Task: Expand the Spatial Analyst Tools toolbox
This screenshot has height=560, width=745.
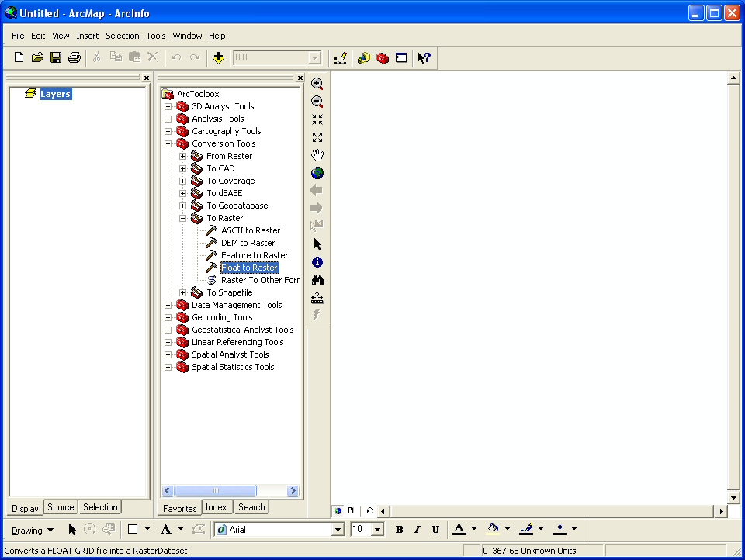Action: click(x=168, y=354)
